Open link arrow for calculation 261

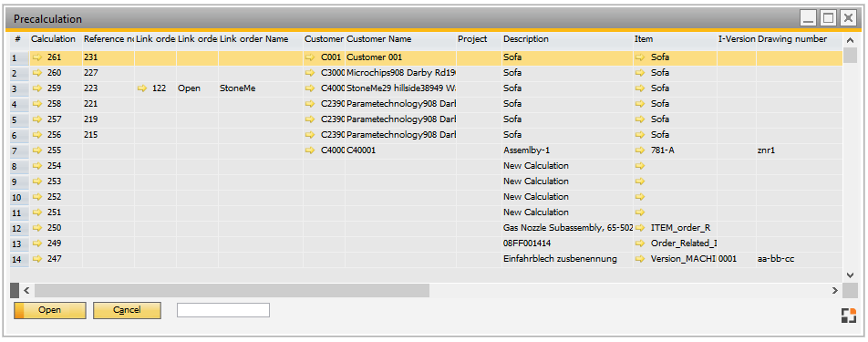coord(37,57)
